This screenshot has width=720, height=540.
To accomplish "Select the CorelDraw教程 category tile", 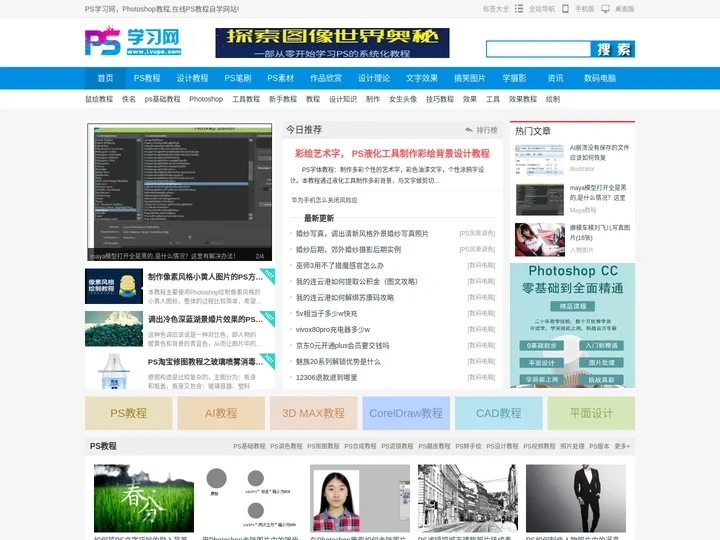I will click(406, 413).
